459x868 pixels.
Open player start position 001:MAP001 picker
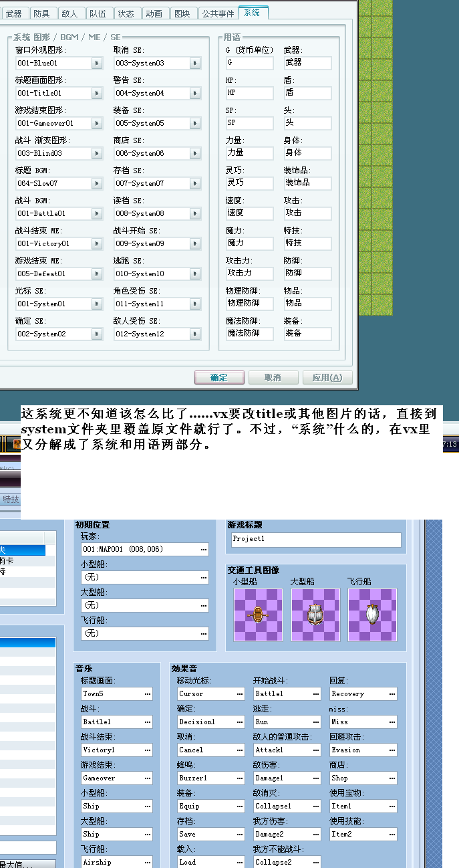tap(203, 549)
